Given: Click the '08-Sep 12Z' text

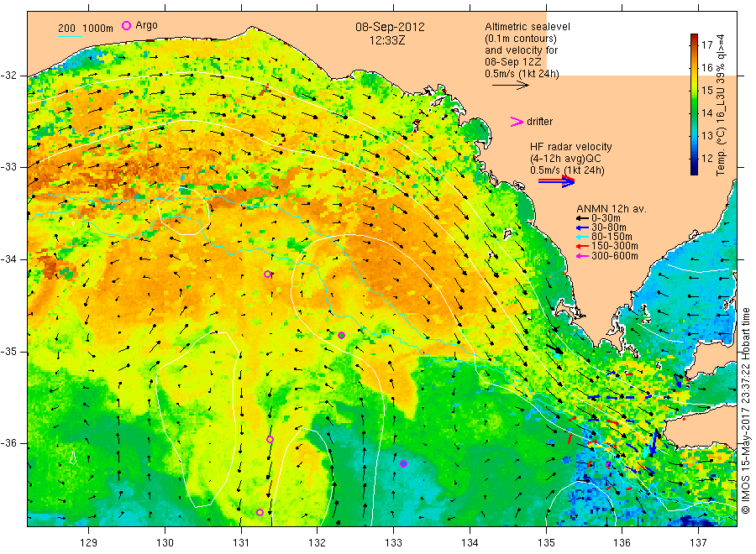Looking at the screenshot, I should [x=513, y=62].
